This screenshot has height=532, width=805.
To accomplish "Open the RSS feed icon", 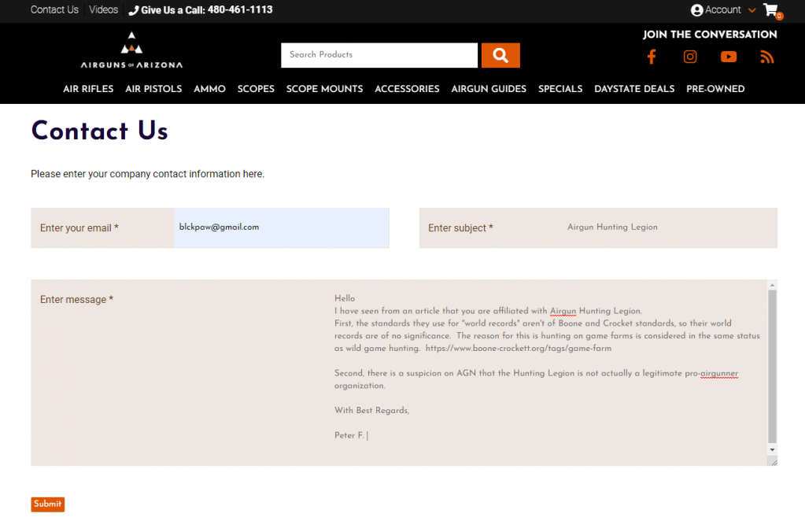I will [767, 57].
